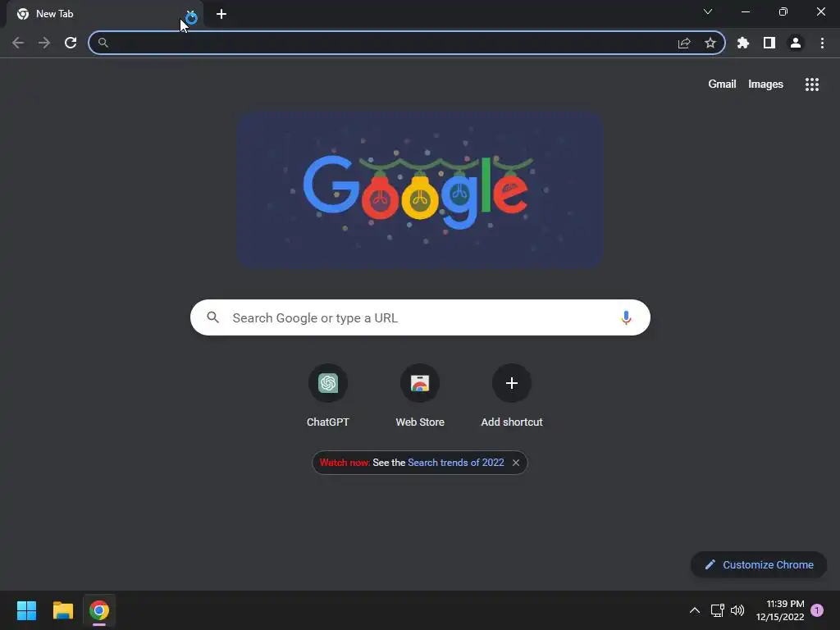Bookmark this tab with the star icon

(x=710, y=43)
